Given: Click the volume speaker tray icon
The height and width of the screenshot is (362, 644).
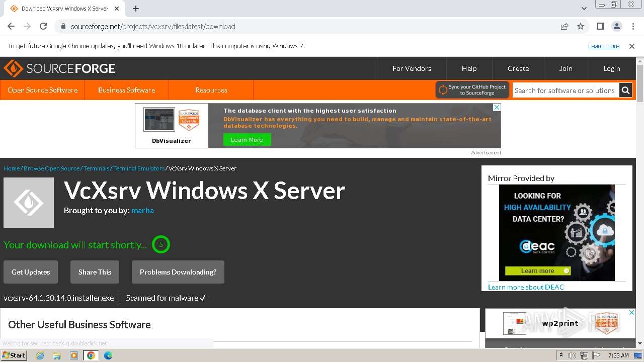Looking at the screenshot, I should (x=572, y=355).
